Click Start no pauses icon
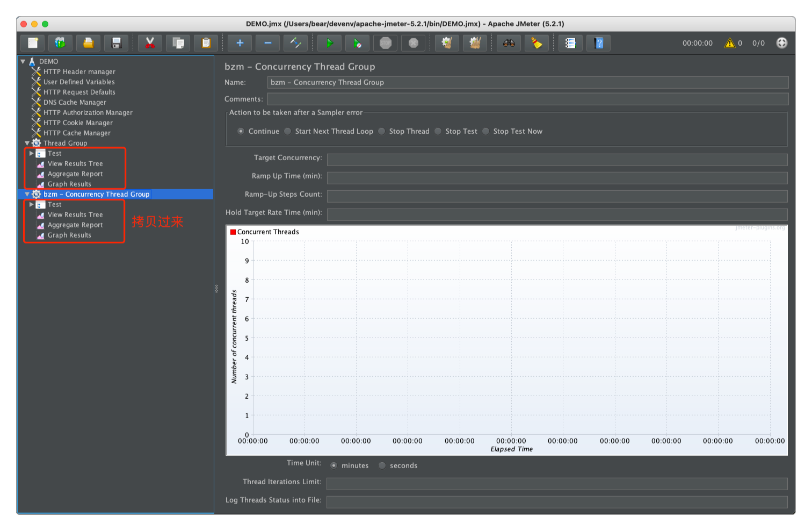 pos(357,43)
